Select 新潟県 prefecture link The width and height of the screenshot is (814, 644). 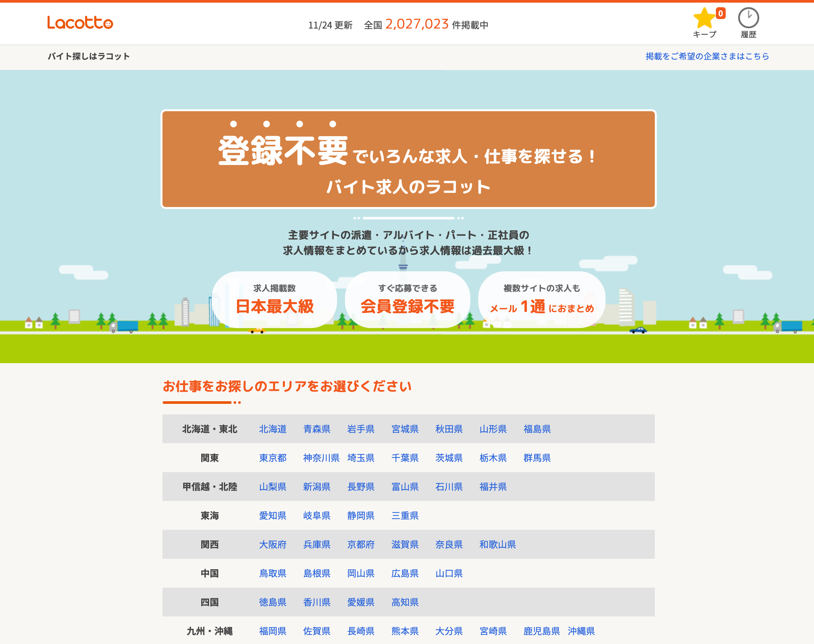pos(316,487)
